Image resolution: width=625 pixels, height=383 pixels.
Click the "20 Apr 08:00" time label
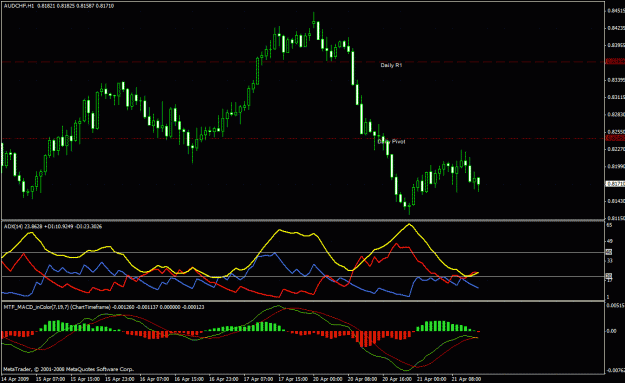(362, 379)
